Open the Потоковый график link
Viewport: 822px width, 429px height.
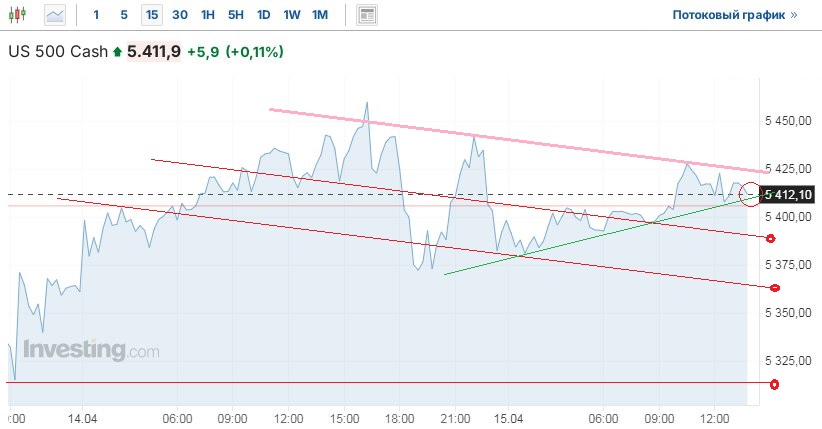point(734,15)
